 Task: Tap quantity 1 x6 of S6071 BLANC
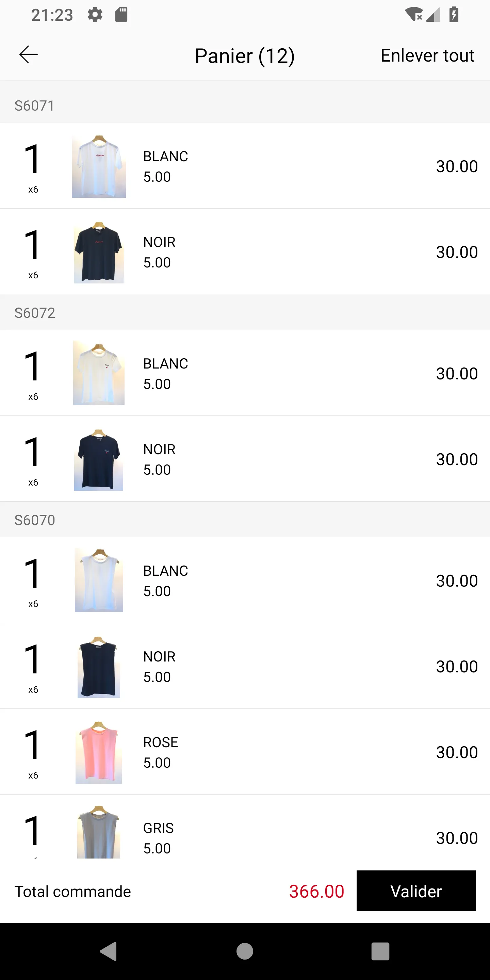[x=33, y=168]
